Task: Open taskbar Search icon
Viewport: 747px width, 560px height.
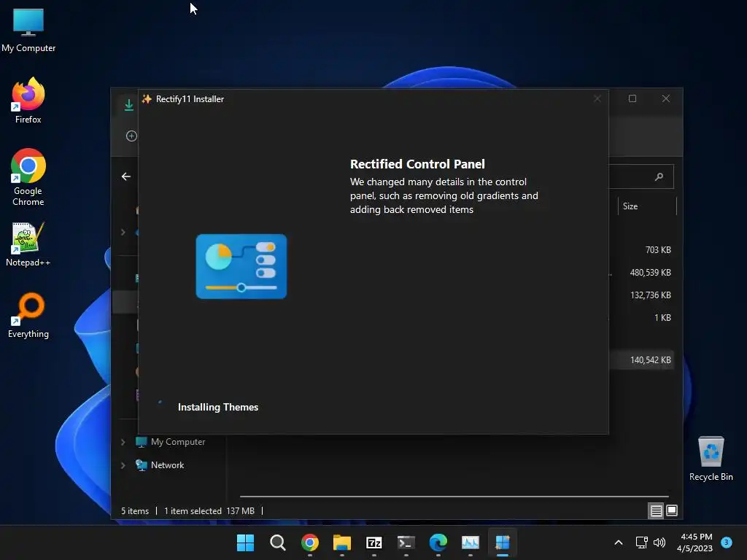Action: tap(278, 542)
